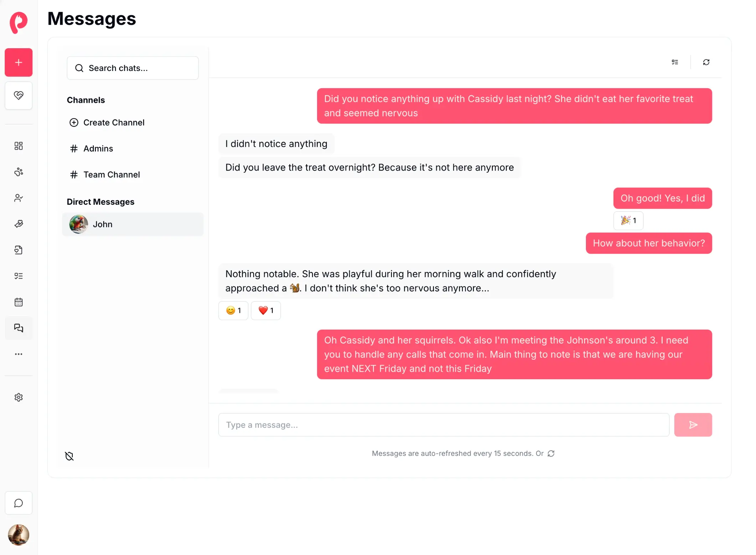Click the refresh messages button
Viewport: 756px width, 555px height.
706,62
